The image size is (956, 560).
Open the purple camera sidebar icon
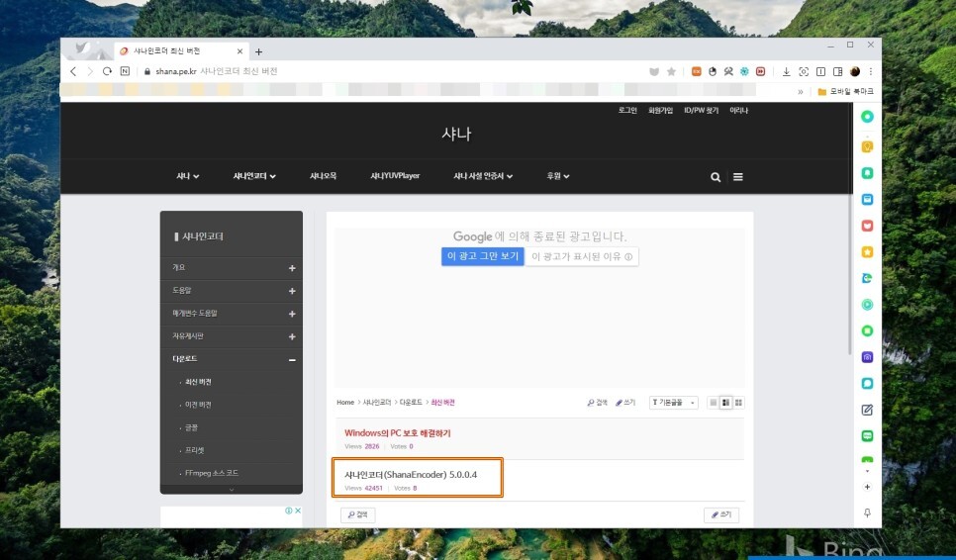click(x=867, y=357)
